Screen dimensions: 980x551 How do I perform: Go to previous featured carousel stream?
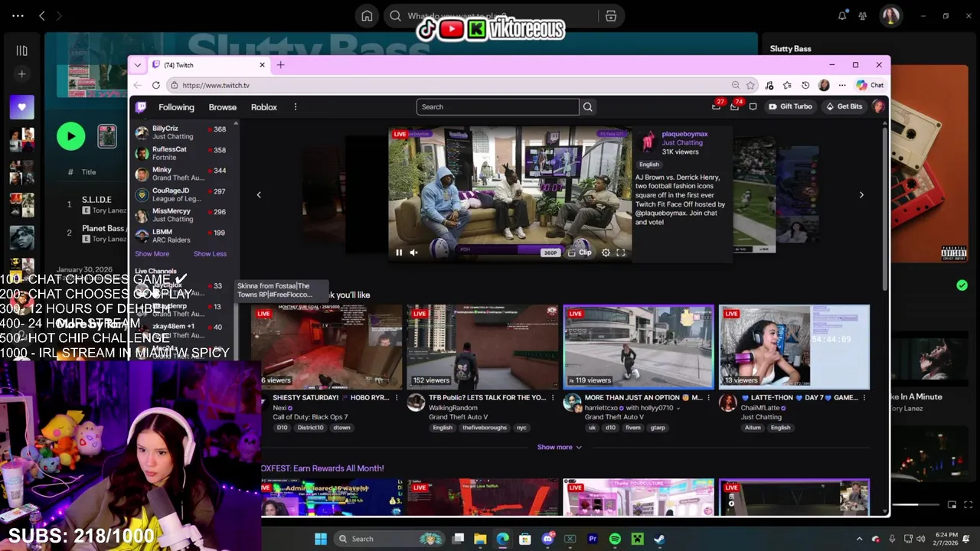click(x=259, y=195)
